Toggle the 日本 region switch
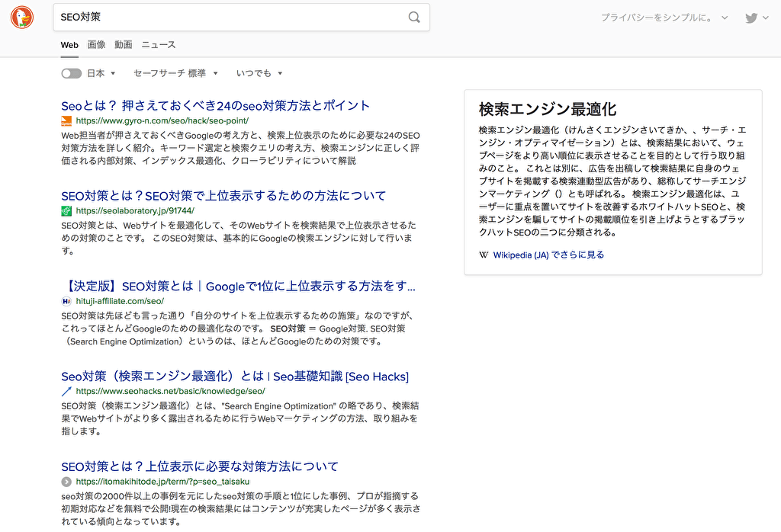Image resolution: width=781 pixels, height=532 pixels. pos(71,73)
